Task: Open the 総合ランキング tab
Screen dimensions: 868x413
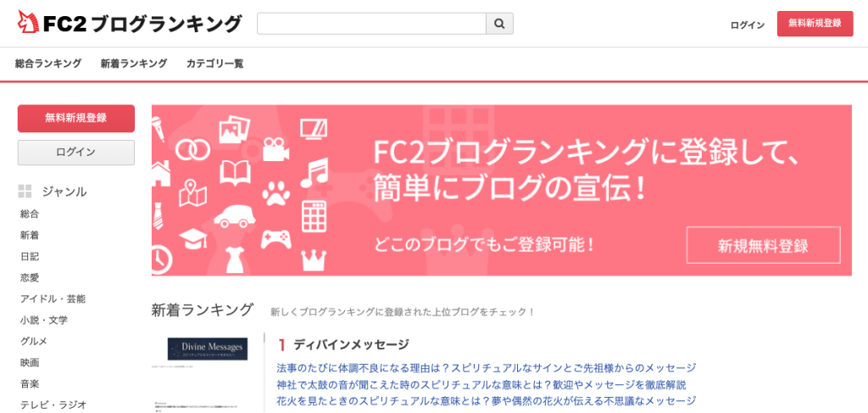Action: (48, 64)
